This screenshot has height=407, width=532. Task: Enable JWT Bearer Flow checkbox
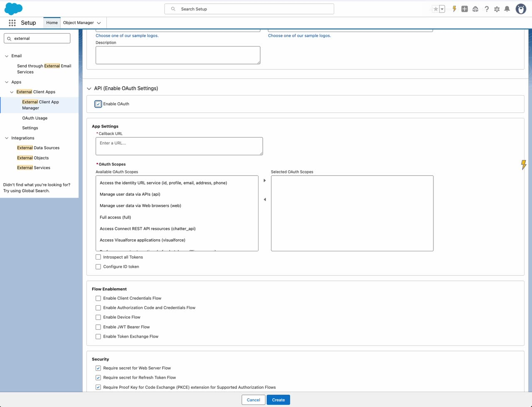pyautogui.click(x=98, y=327)
